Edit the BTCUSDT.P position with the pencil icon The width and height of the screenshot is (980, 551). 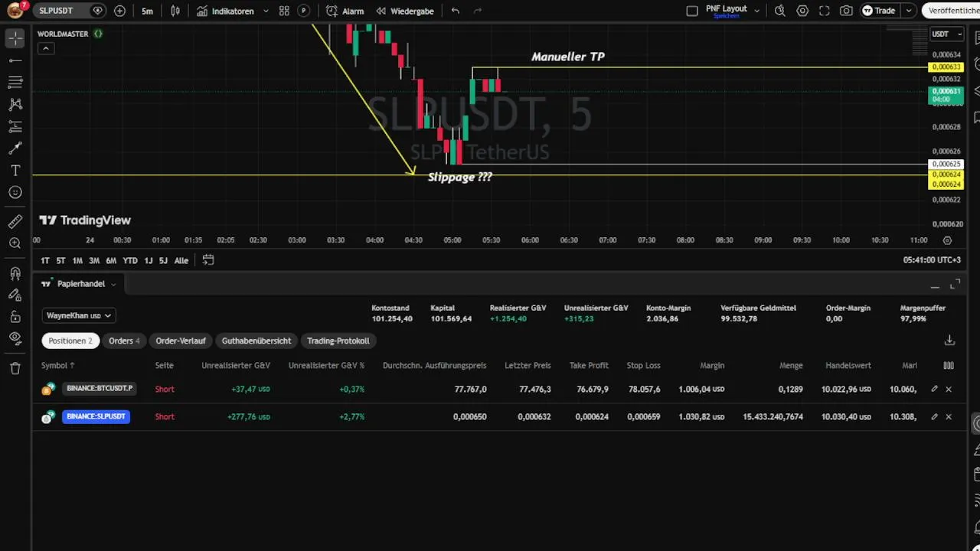click(934, 389)
